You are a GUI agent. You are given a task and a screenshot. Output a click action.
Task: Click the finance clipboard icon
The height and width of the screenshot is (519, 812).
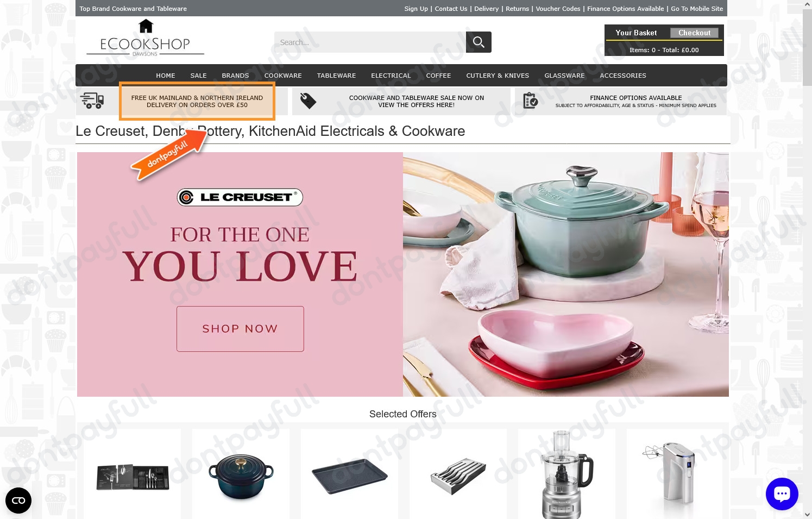[x=530, y=101]
